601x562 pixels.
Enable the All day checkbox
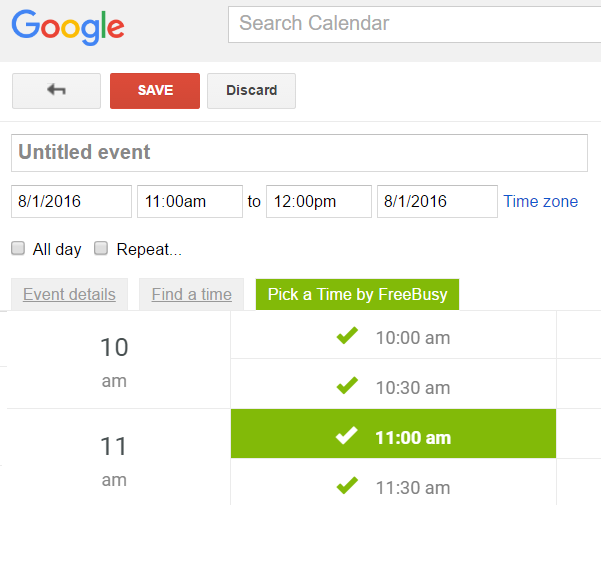click(x=18, y=248)
